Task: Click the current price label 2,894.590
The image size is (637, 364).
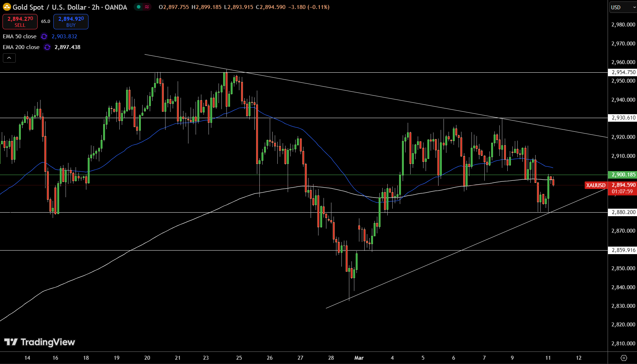Action: click(623, 185)
